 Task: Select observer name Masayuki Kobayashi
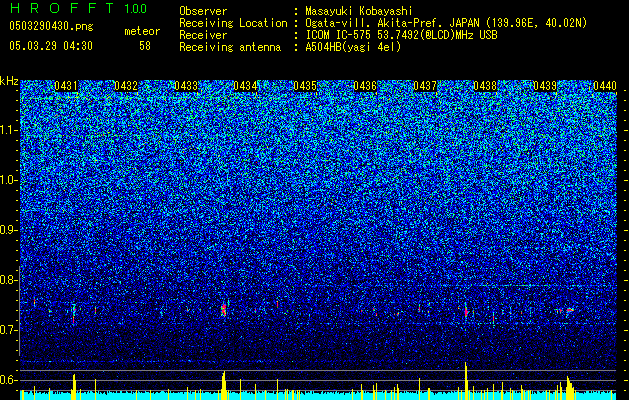(x=359, y=11)
